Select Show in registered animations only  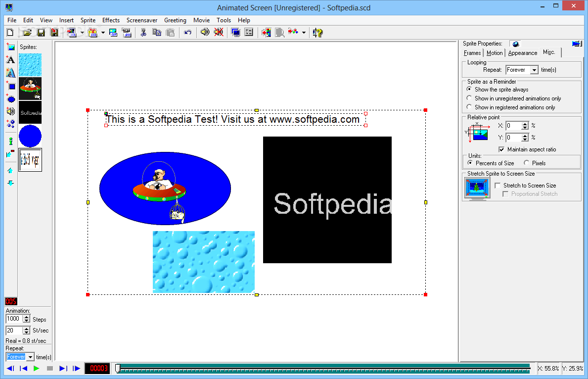point(469,107)
